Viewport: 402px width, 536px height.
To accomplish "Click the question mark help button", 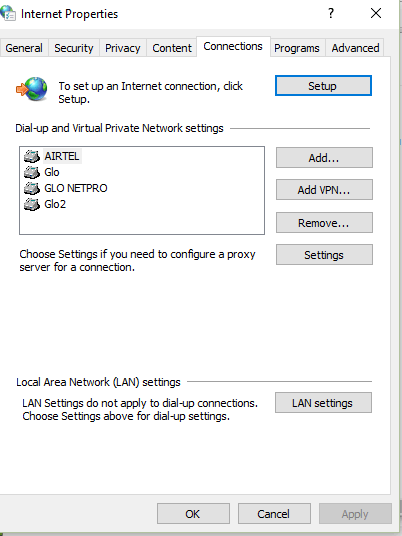I will pos(331,13).
